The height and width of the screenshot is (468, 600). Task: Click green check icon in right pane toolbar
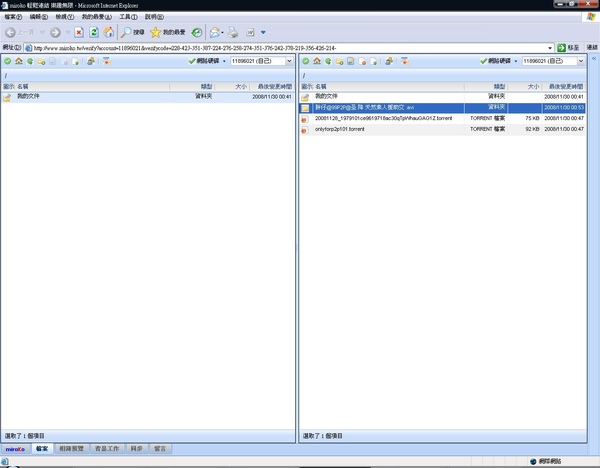306,61
